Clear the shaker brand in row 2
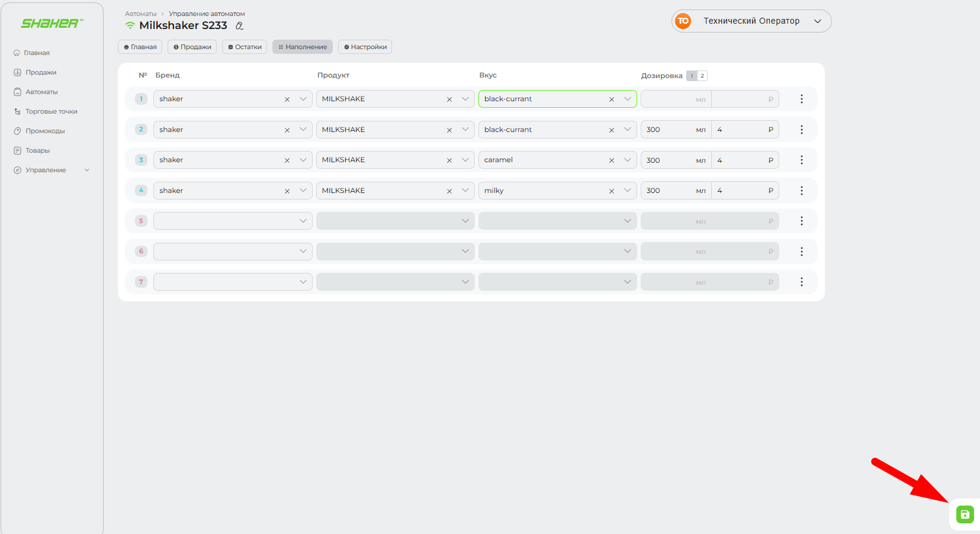The width and height of the screenshot is (980, 534). (287, 130)
